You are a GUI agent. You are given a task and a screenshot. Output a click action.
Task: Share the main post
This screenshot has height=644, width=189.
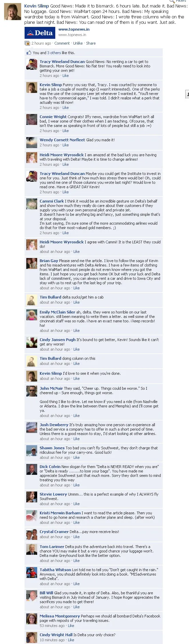91,43
